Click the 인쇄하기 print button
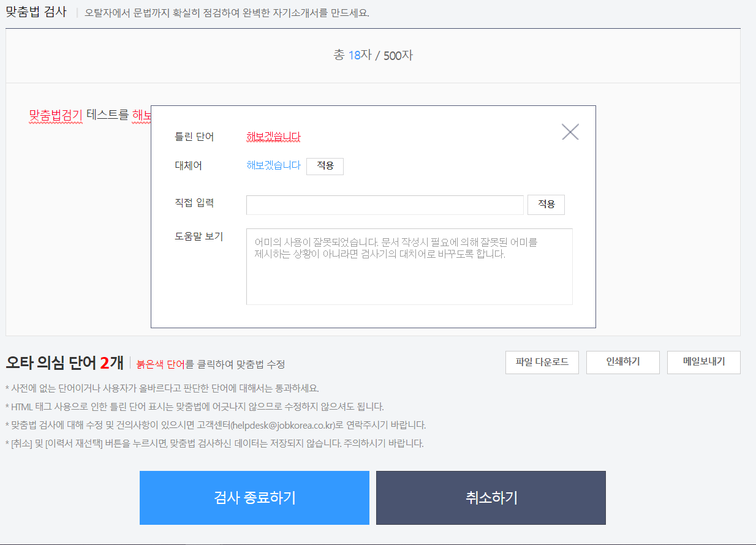The height and width of the screenshot is (545, 756). pyautogui.click(x=622, y=362)
